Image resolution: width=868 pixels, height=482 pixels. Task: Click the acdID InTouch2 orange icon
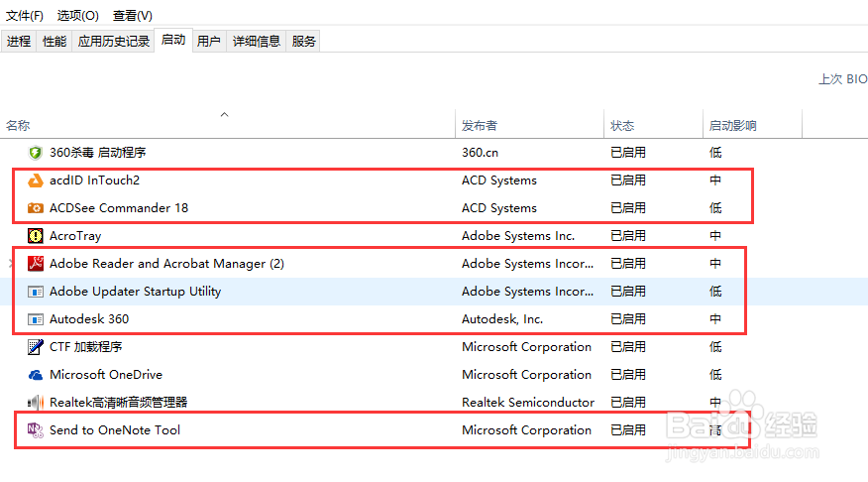coord(36,181)
